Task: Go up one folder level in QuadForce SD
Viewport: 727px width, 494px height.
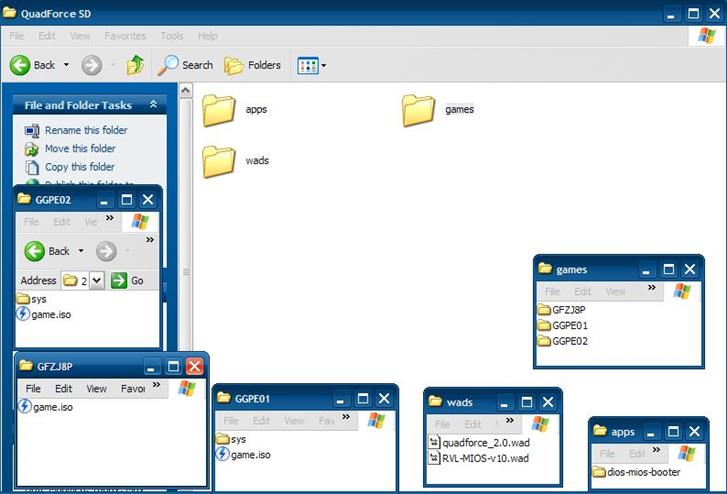Action: click(x=135, y=65)
